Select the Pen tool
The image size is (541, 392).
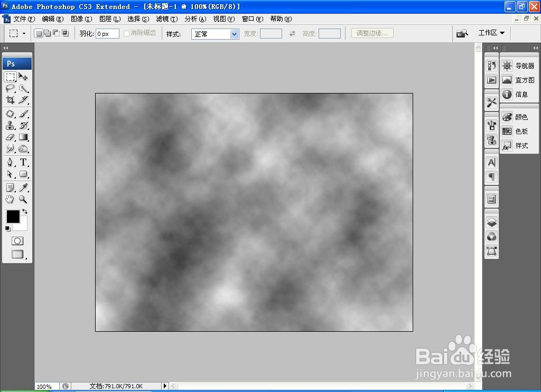click(x=11, y=162)
